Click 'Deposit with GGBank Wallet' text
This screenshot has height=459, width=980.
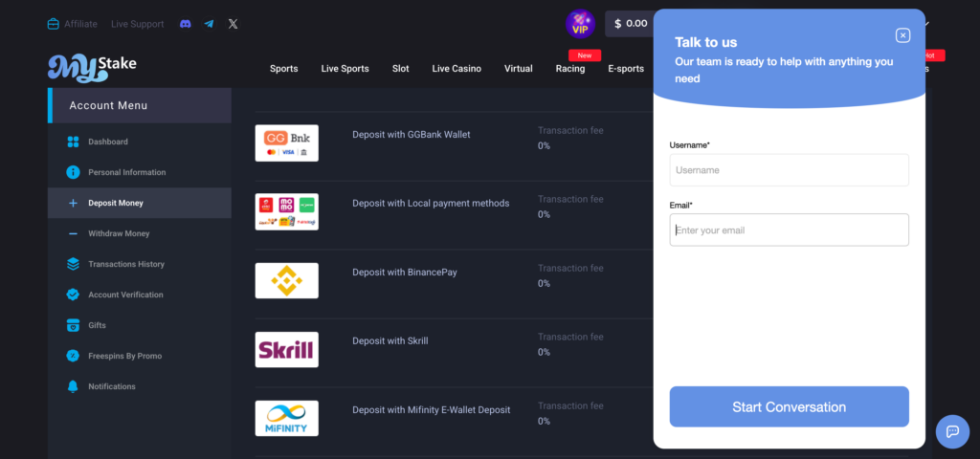click(412, 134)
